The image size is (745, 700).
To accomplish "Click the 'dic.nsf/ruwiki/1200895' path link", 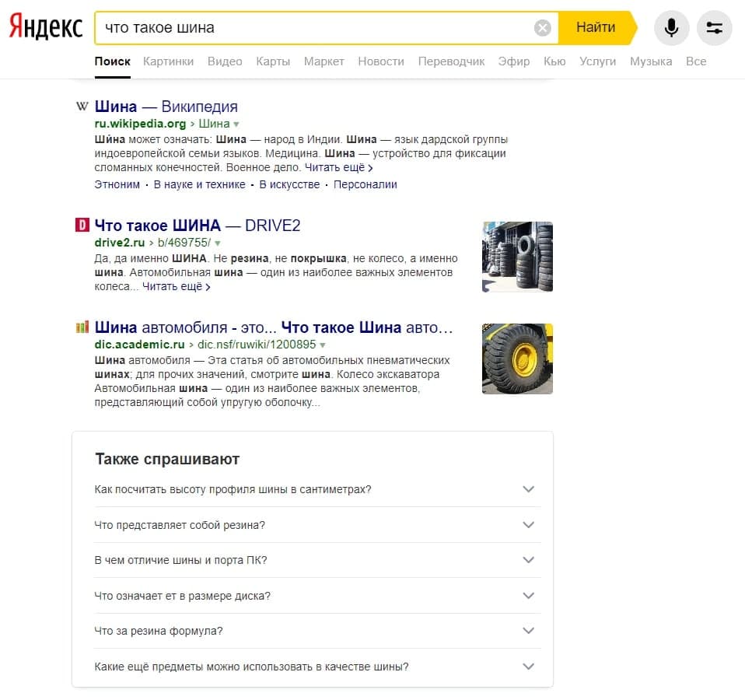I will coord(257,345).
